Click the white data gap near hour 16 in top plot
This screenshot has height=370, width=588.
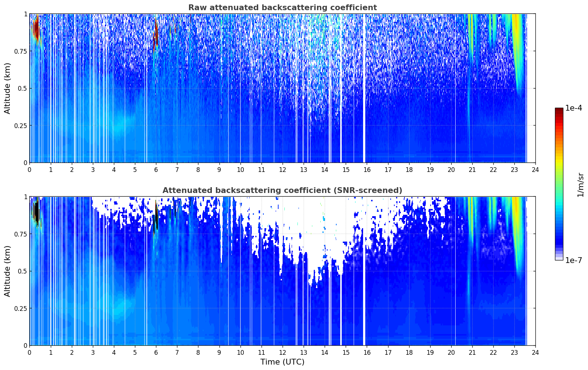pyautogui.click(x=364, y=88)
